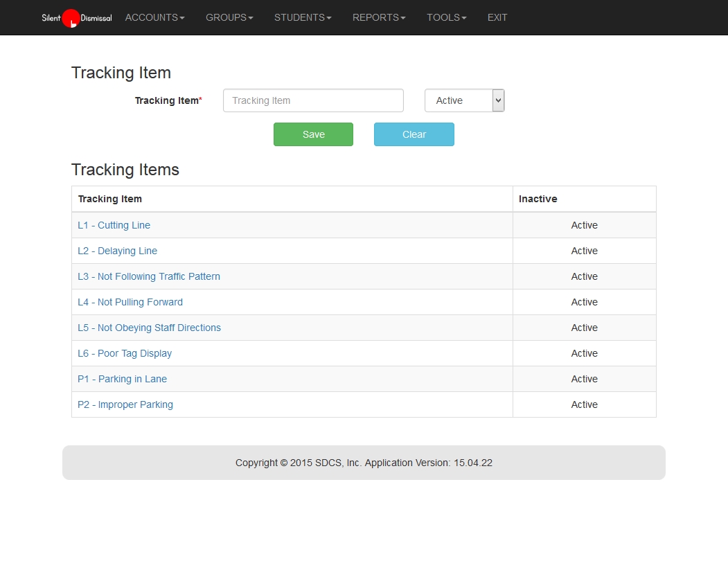Open the Active status dropdown
The height and width of the screenshot is (588, 728).
pos(464,100)
